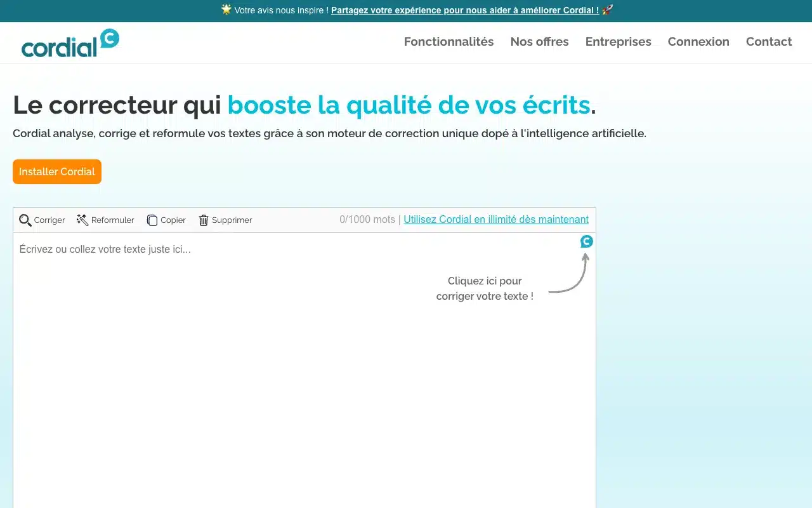This screenshot has height=508, width=812.
Task: Follow the Partagez votre expérience link
Action: pos(465,10)
